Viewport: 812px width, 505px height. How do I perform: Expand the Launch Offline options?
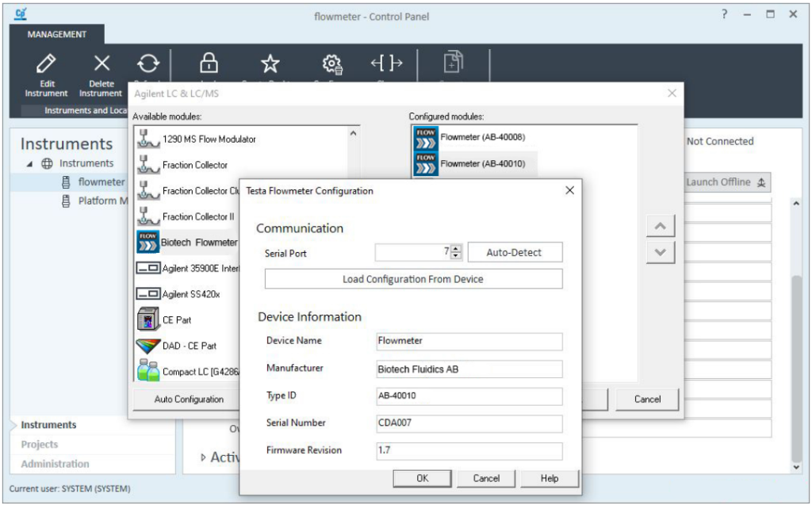pos(761,182)
